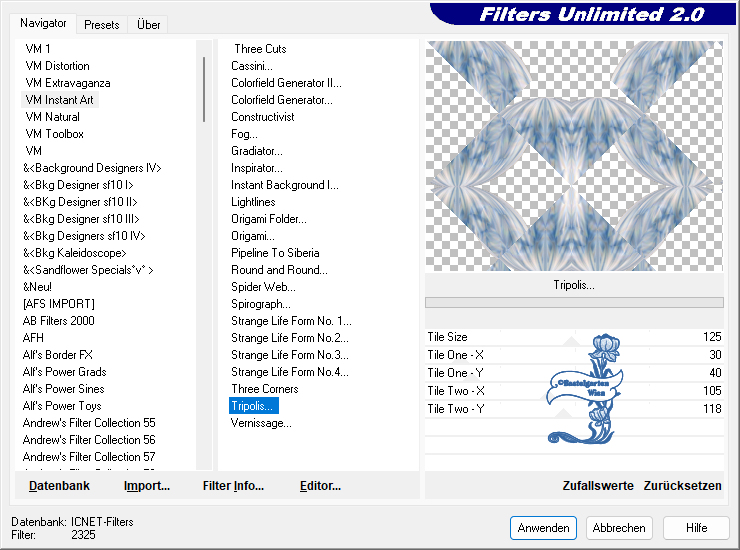Viewport: 740px width, 550px height.
Task: Click the Tripolis preview image
Action: pyautogui.click(x=574, y=156)
